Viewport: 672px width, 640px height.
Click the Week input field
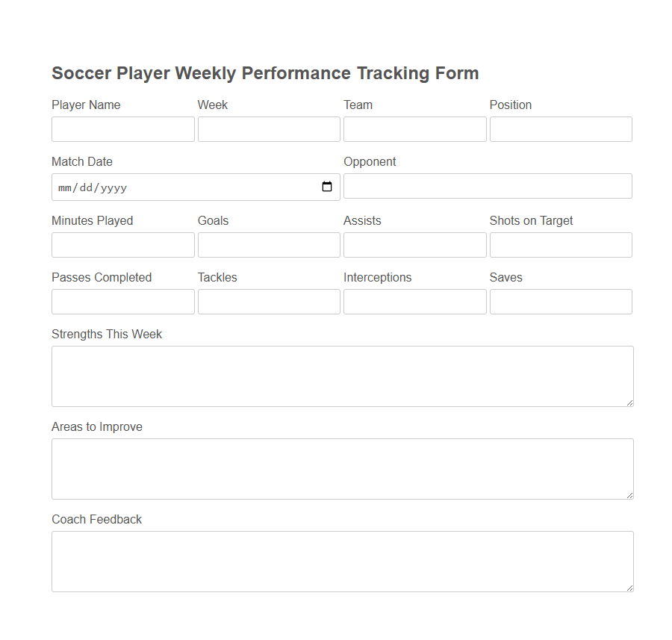[x=268, y=128]
